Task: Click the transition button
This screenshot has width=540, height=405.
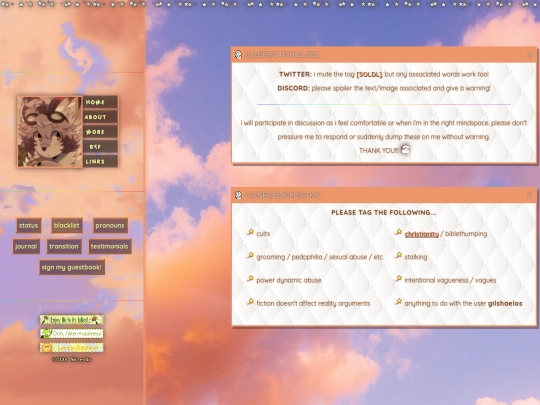Action: 64,247
